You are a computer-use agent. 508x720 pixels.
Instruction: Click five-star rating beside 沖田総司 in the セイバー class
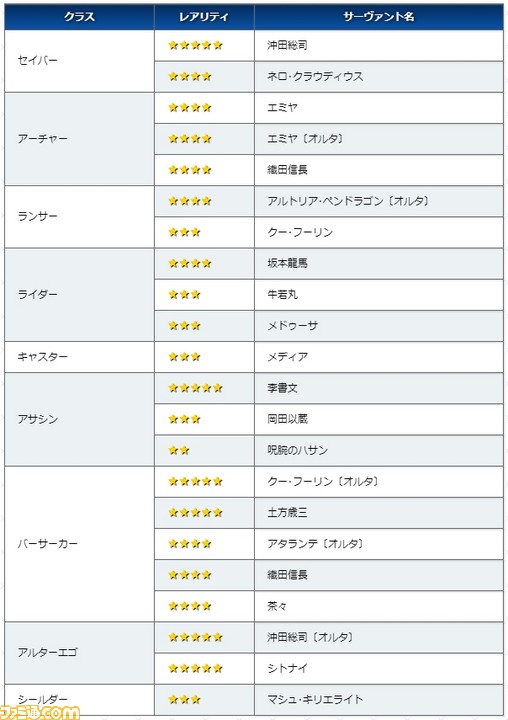tap(195, 45)
